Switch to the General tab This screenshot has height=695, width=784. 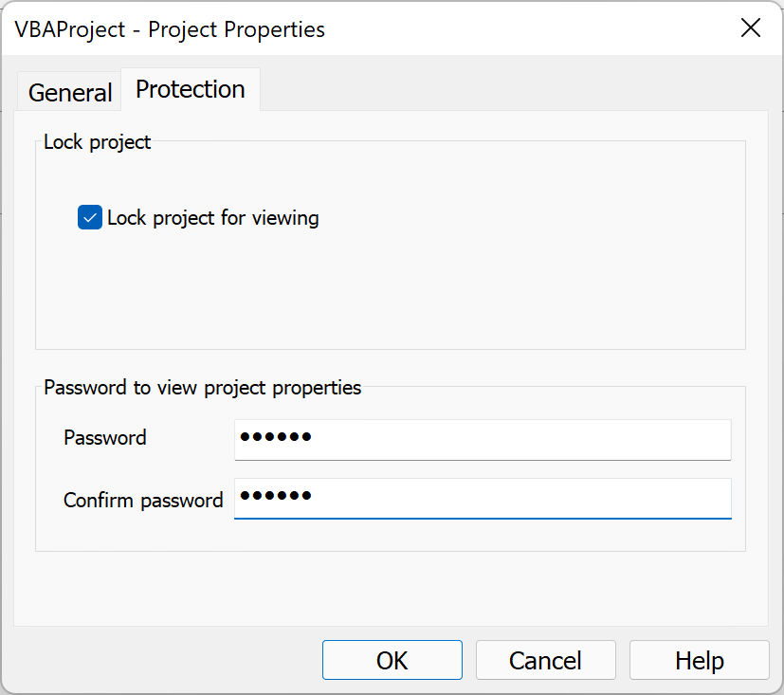point(68,92)
